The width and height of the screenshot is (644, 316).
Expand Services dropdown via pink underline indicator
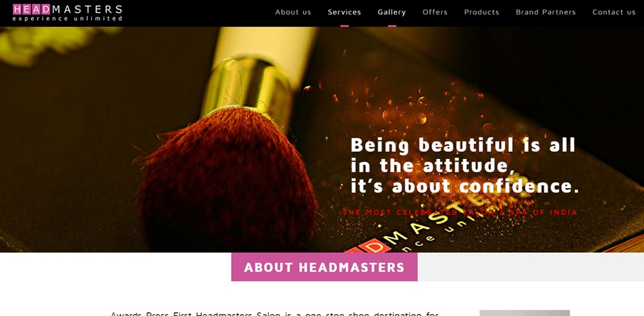(x=344, y=26)
